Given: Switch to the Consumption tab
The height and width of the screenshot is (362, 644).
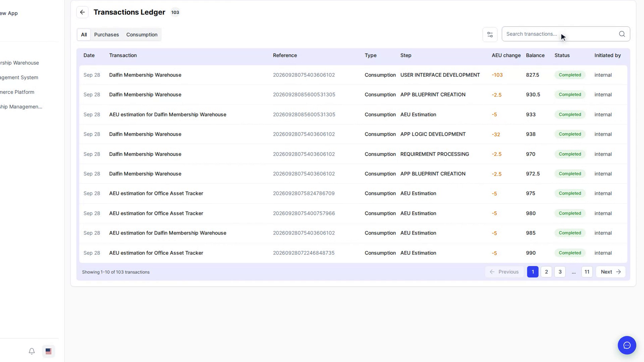Looking at the screenshot, I should [142, 35].
